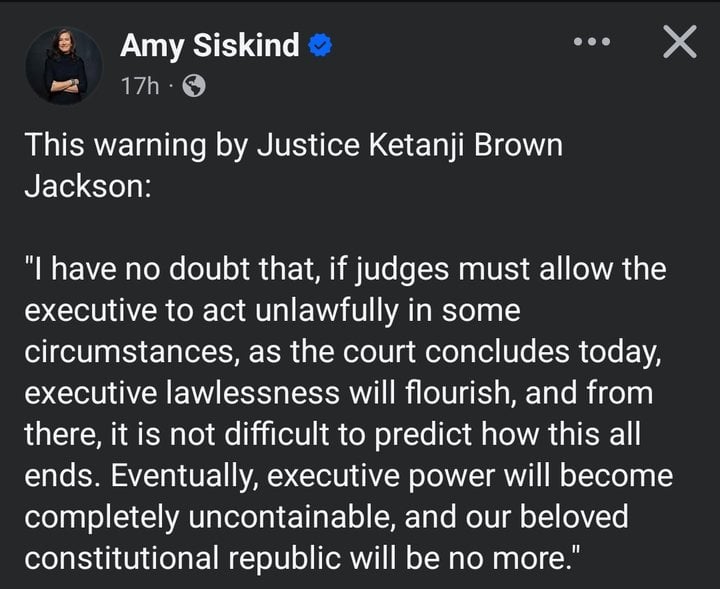Click the final line "constitutional republic will be no more."

click(302, 559)
